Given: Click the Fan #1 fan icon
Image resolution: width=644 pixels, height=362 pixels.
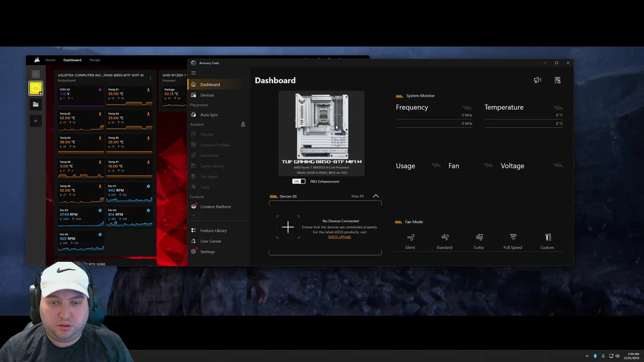Looking at the screenshot, I should coord(148,186).
